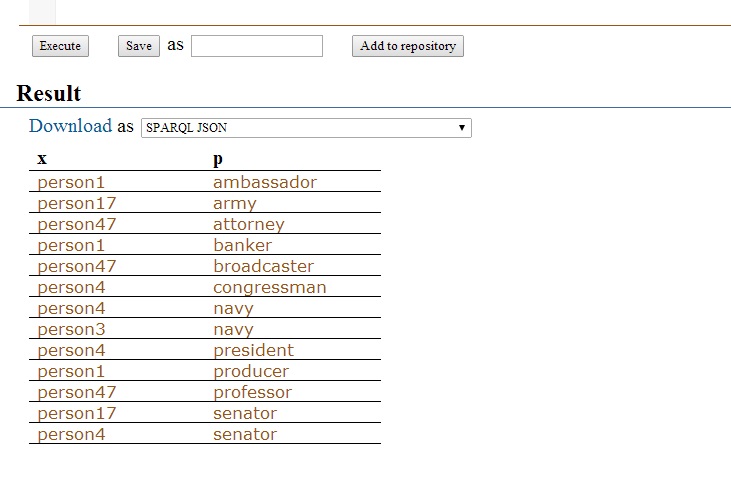Open the producer link

coord(251,371)
